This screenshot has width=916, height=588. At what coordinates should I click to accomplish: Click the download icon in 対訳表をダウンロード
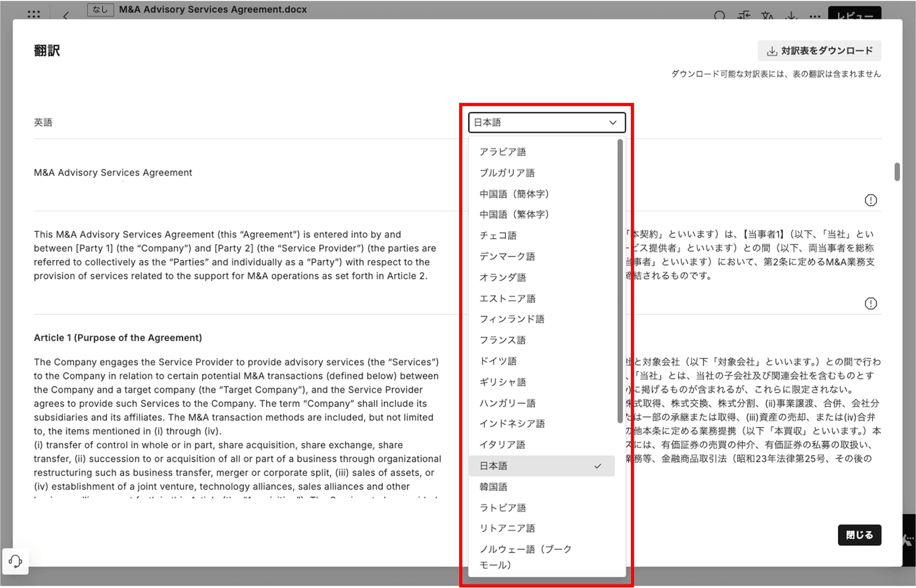pyautogui.click(x=772, y=51)
